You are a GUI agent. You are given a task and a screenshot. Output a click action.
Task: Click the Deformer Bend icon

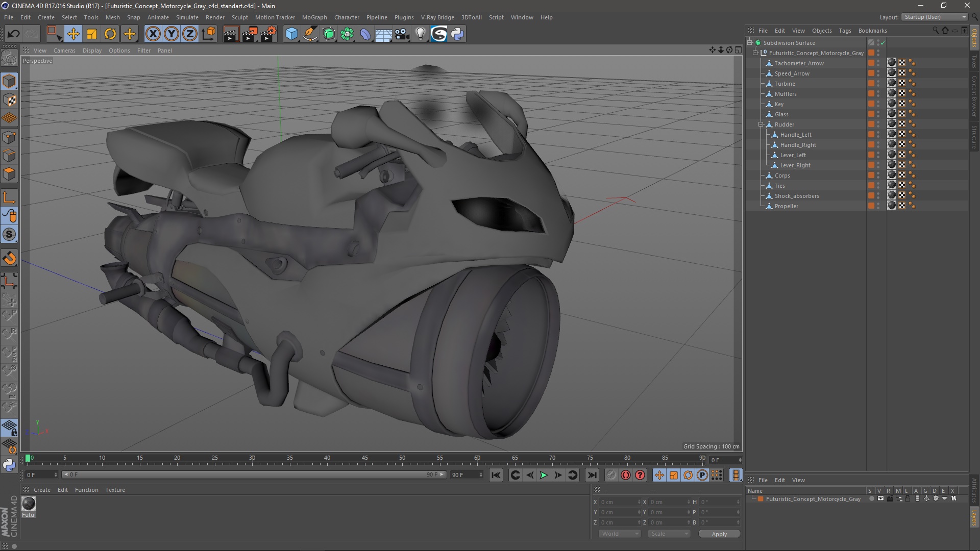pyautogui.click(x=365, y=34)
